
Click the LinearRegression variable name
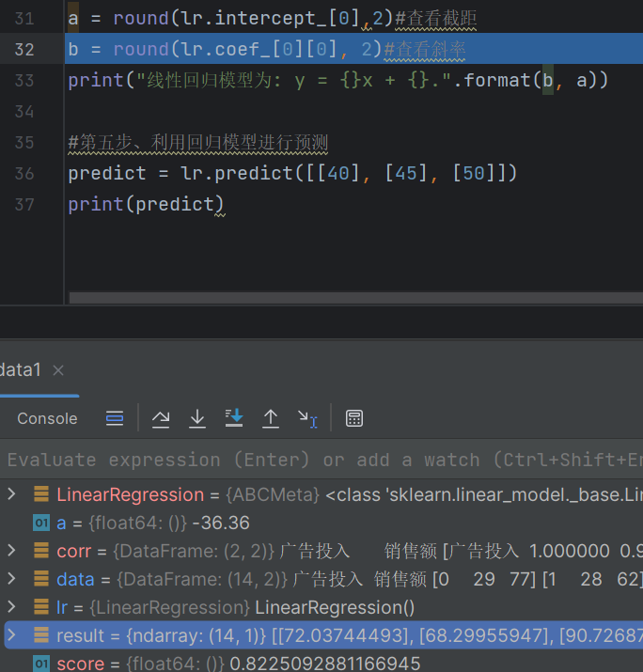pyautogui.click(x=131, y=494)
